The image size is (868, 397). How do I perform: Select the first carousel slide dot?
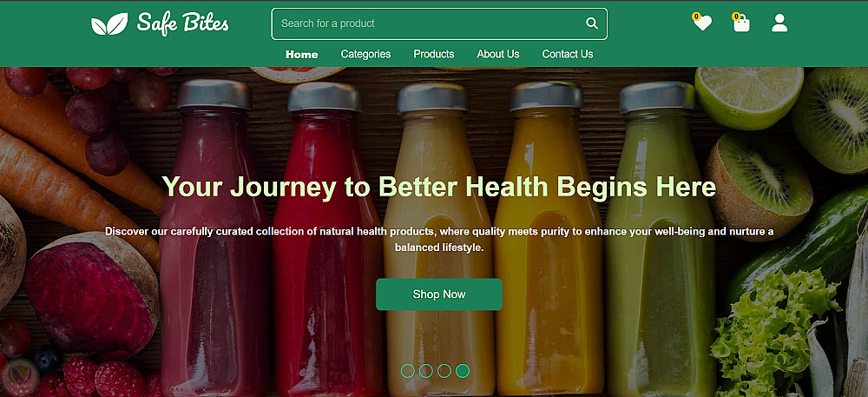[407, 371]
